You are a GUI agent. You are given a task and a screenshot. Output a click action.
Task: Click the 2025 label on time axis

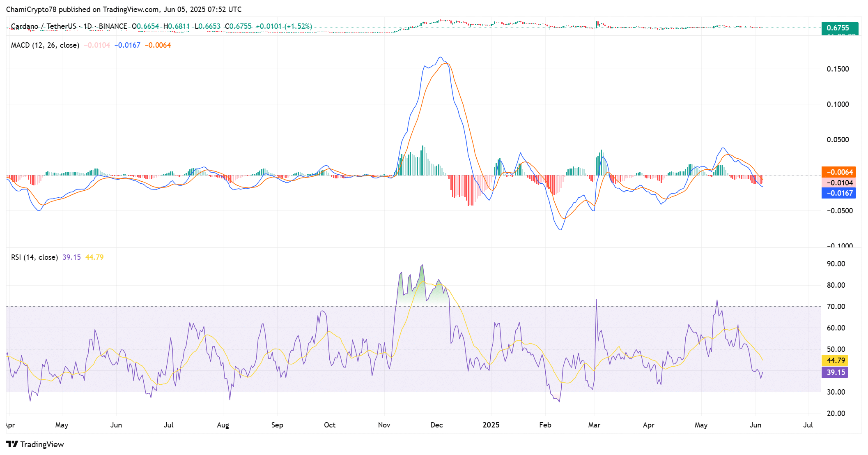pos(491,425)
